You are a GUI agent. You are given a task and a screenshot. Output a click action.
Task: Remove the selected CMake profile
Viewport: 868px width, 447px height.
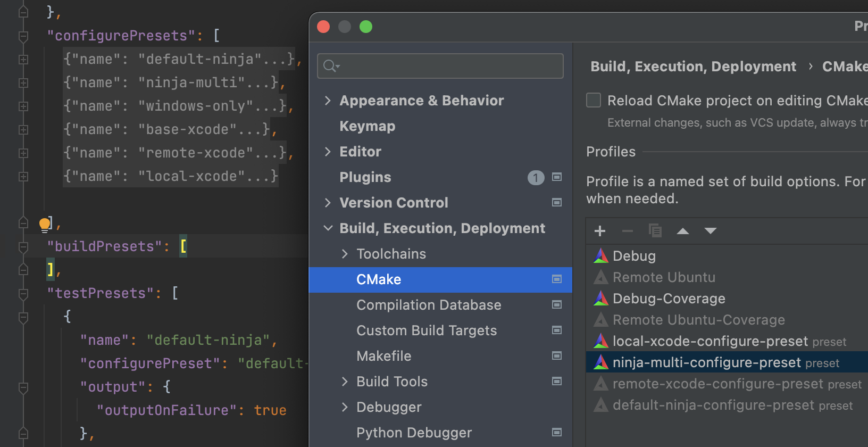628,231
